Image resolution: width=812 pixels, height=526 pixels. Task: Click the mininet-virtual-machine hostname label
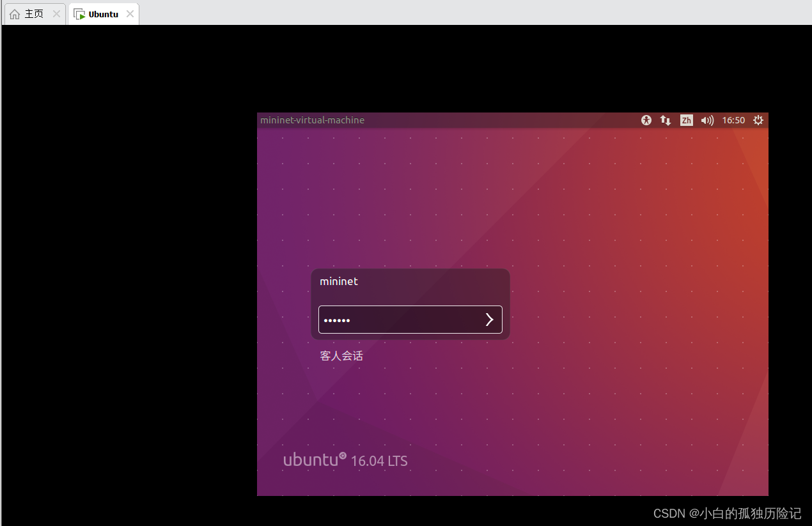[x=312, y=120]
